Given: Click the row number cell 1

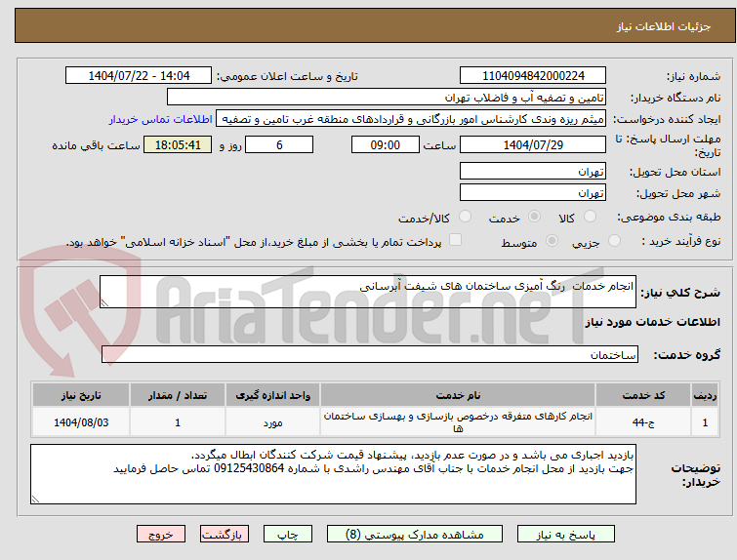Looking at the screenshot, I should pyautogui.click(x=705, y=422).
